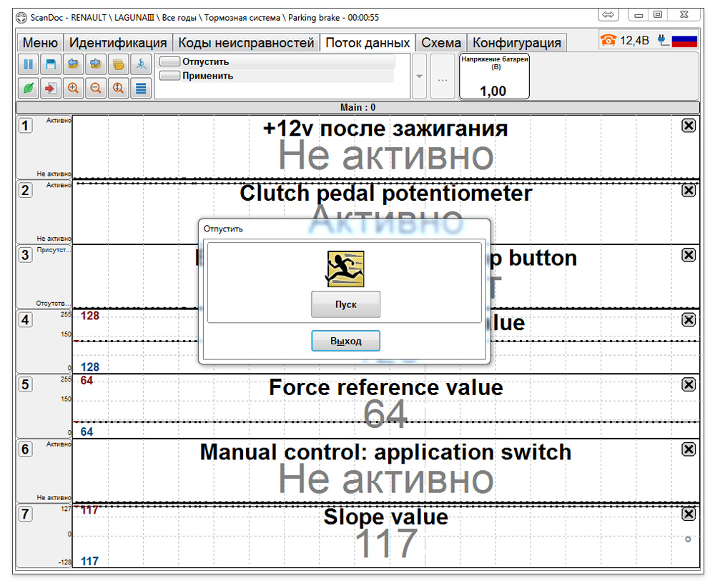Image resolution: width=715 pixels, height=588 pixels.
Task: Click the red arrow export icon
Action: point(51,88)
